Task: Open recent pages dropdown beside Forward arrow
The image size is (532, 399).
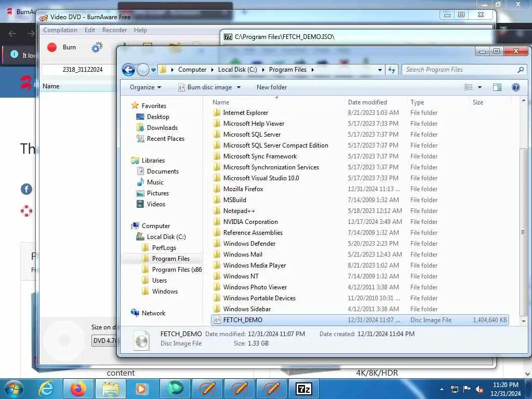Action: pyautogui.click(x=153, y=70)
